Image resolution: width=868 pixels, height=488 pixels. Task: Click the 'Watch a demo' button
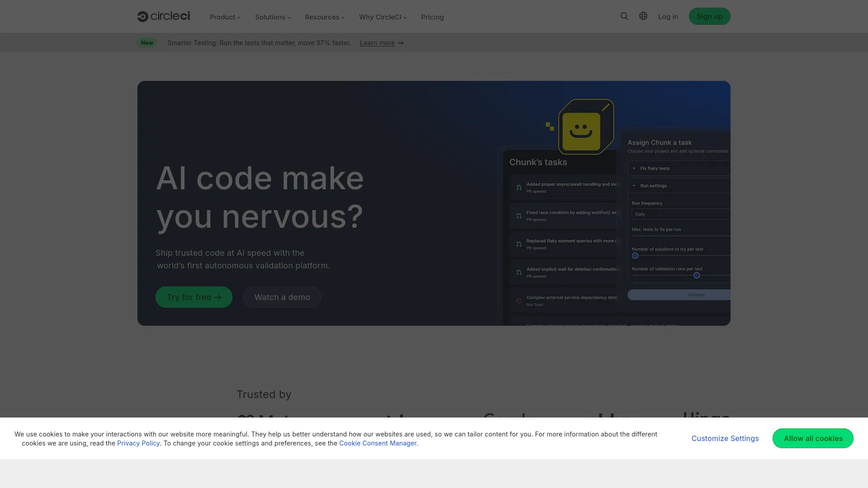[x=282, y=297]
